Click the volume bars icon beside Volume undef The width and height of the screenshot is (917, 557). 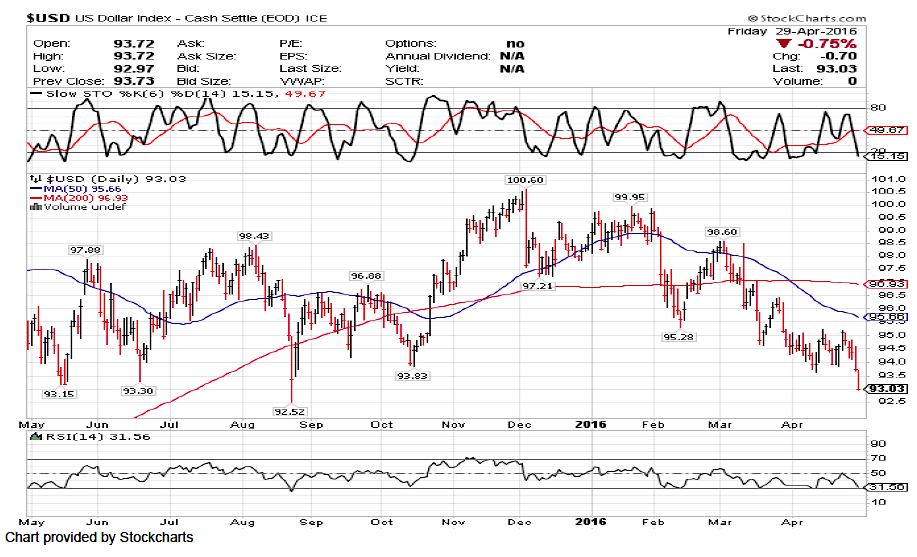(x=36, y=207)
